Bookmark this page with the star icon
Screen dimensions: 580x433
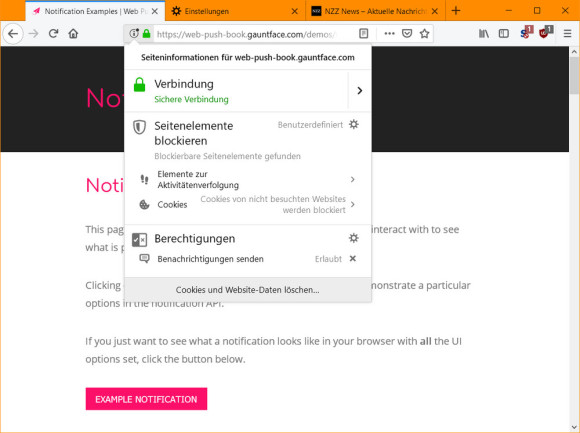pos(424,34)
